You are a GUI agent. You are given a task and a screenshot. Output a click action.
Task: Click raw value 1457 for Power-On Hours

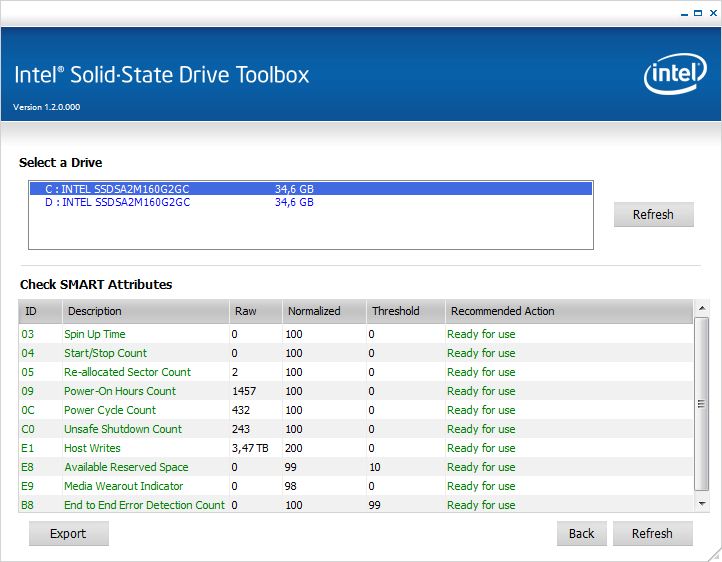click(x=244, y=391)
